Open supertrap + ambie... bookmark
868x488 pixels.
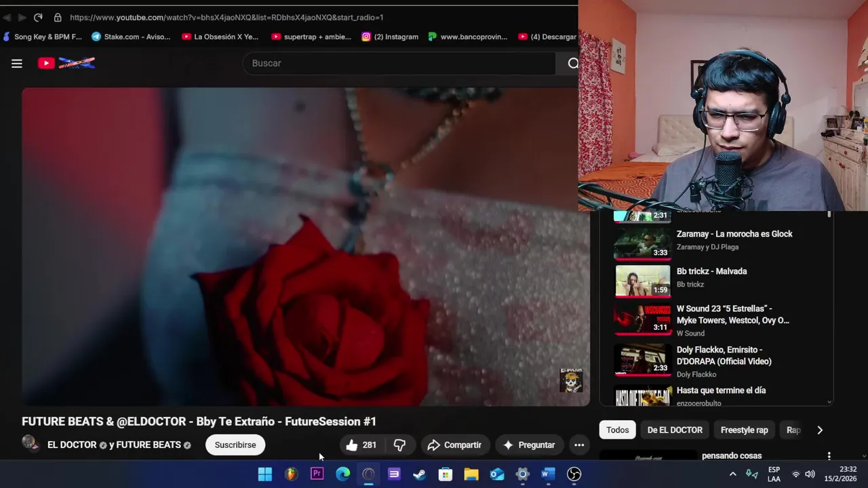tap(311, 37)
